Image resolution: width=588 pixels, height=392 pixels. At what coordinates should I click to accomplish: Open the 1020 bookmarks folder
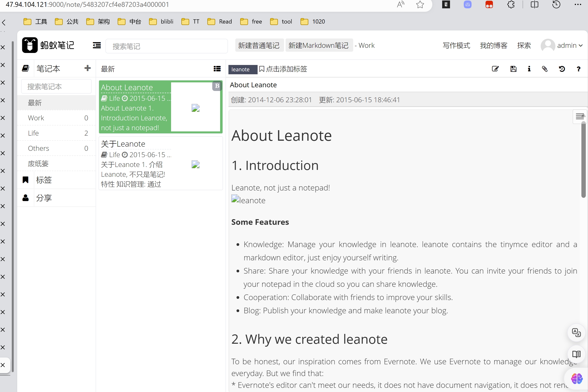pos(313,22)
